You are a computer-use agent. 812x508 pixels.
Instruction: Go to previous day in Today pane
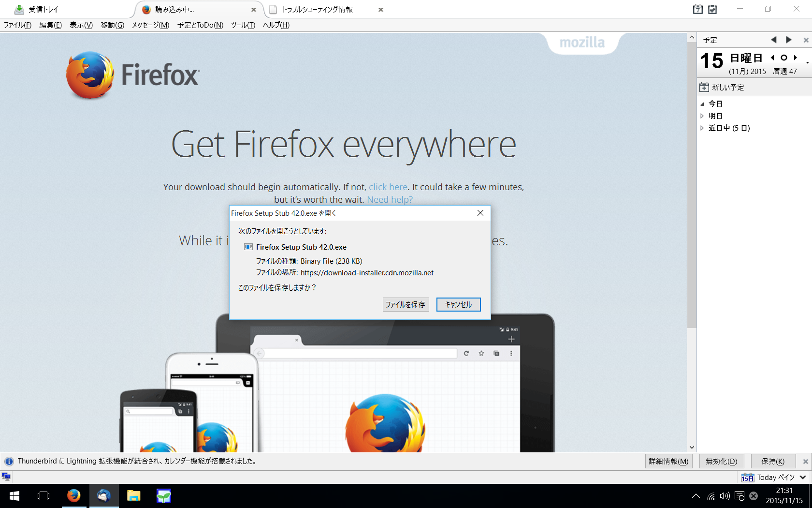(x=772, y=58)
